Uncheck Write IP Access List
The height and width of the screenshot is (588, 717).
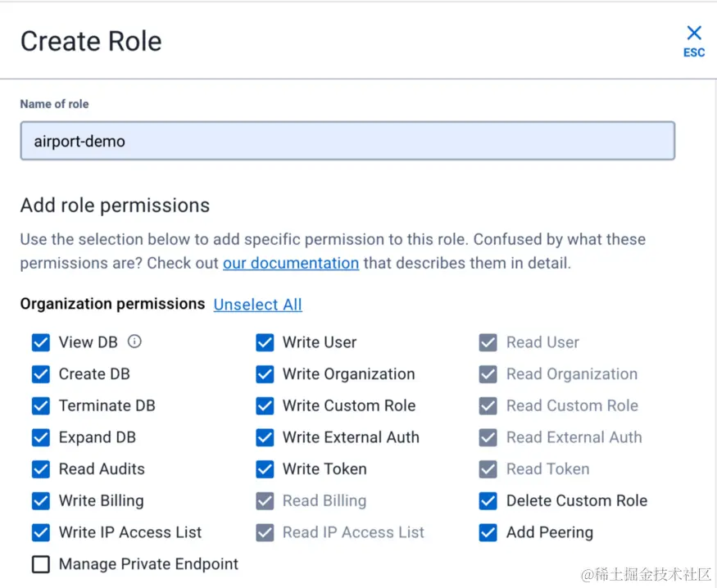(x=41, y=532)
